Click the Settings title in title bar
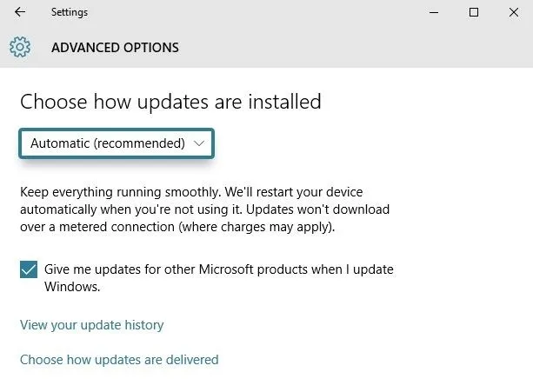This screenshot has height=392, width=533. coord(70,12)
